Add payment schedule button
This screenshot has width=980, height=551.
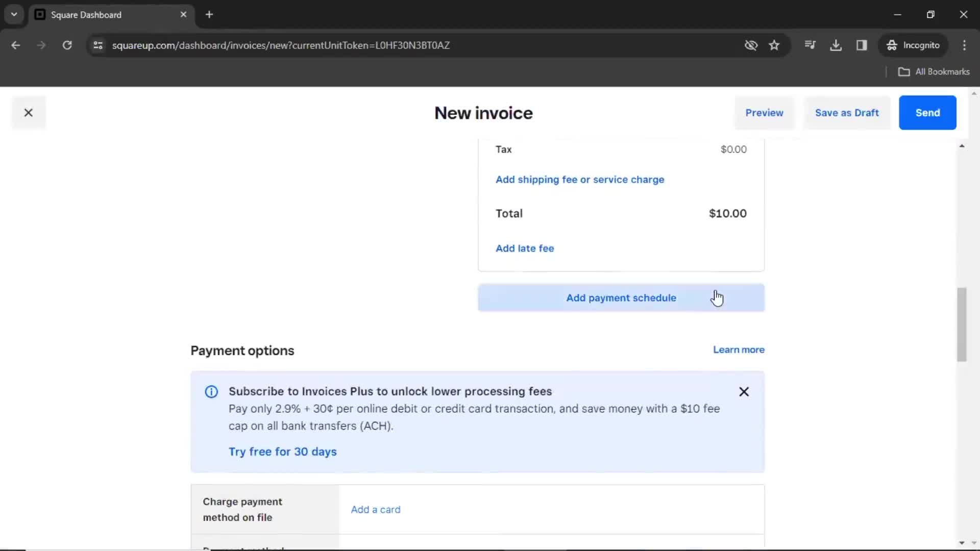click(x=621, y=298)
